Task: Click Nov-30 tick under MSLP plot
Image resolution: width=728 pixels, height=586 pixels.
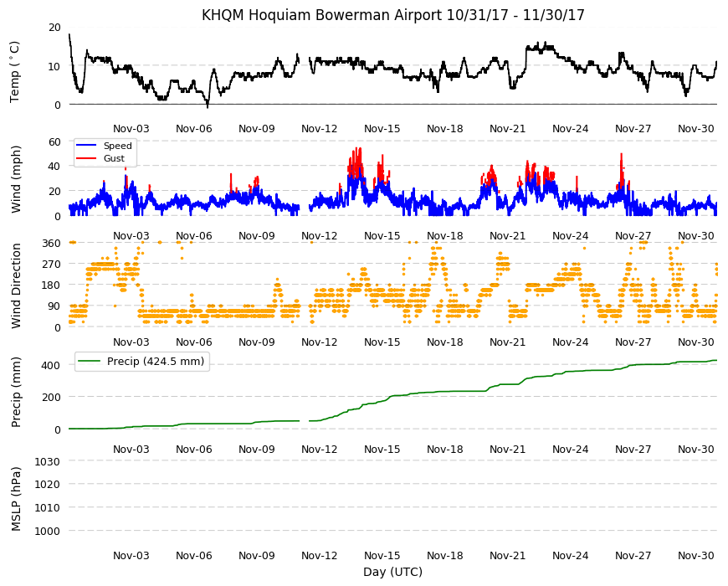Action: [695, 555]
